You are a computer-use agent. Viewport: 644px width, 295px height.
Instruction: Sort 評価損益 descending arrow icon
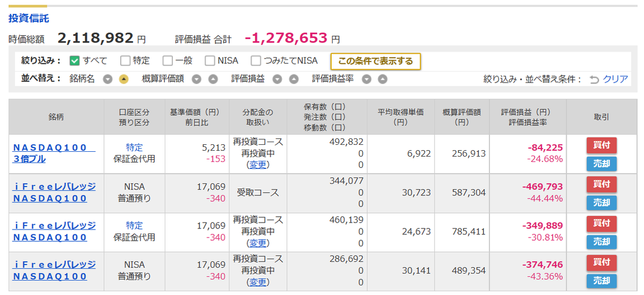[x=277, y=79]
